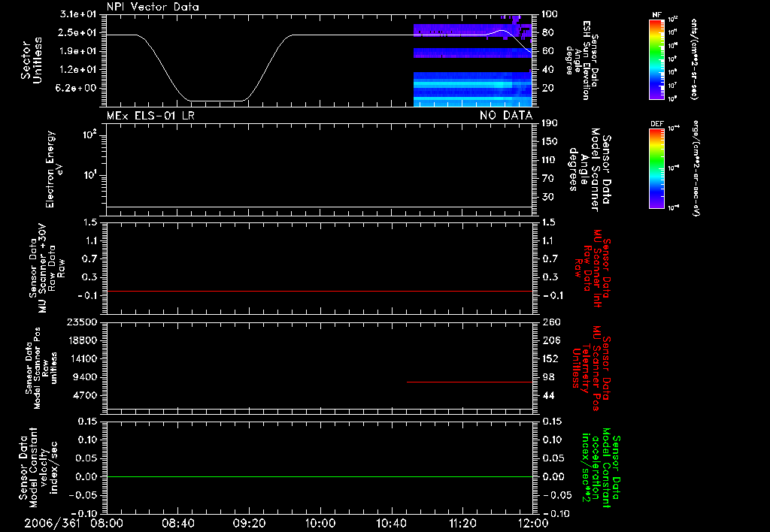Click the 10:40 time axis label
Viewport: 770px width, 532px height.
tap(391, 523)
